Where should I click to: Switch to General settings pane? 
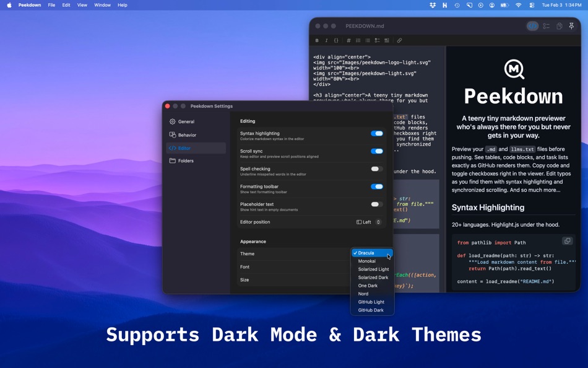pos(196,121)
